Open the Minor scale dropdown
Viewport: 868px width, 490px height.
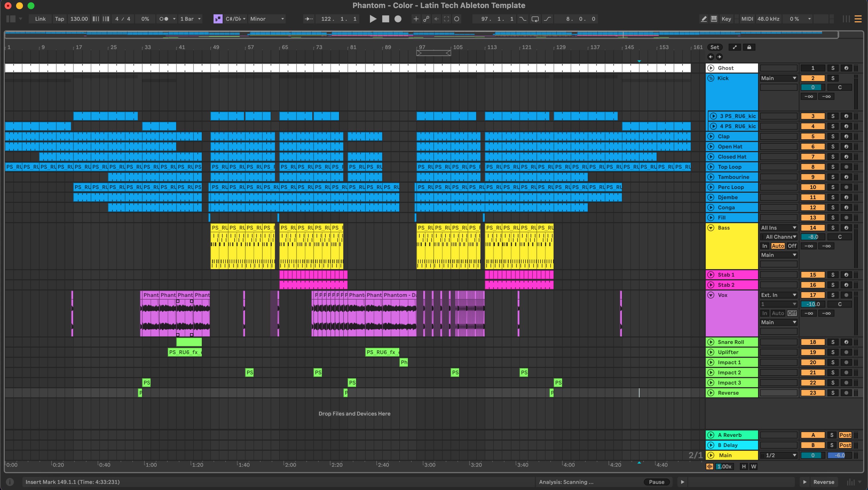[x=267, y=19]
